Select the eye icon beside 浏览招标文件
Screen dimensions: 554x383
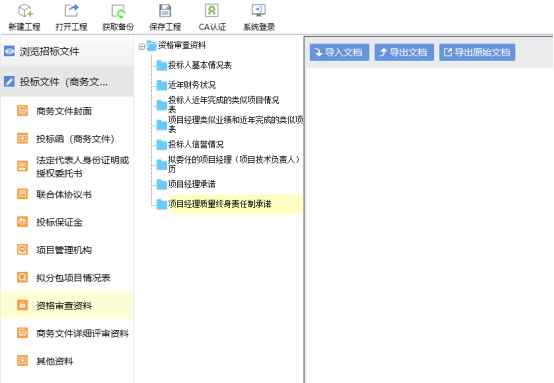coord(9,51)
